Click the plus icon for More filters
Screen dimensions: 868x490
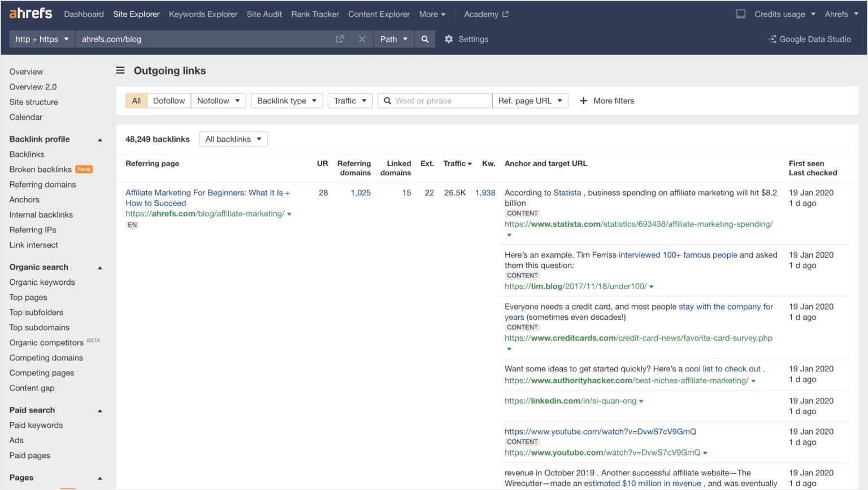584,101
